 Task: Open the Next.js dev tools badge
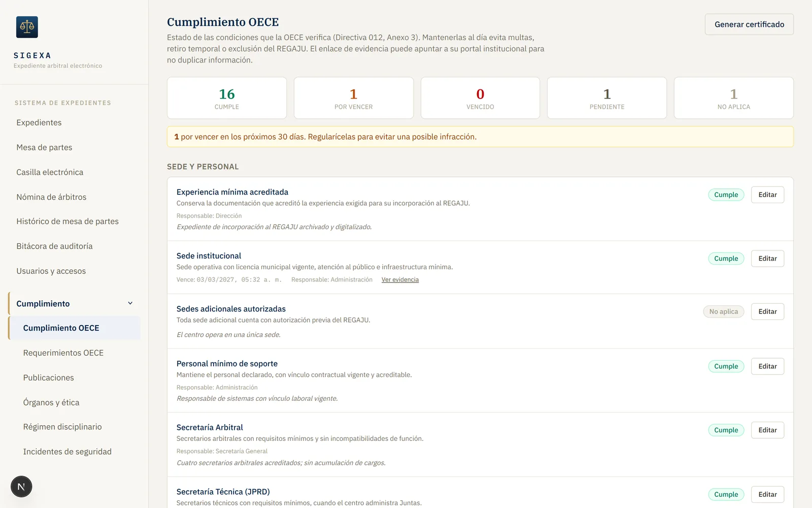click(21, 487)
